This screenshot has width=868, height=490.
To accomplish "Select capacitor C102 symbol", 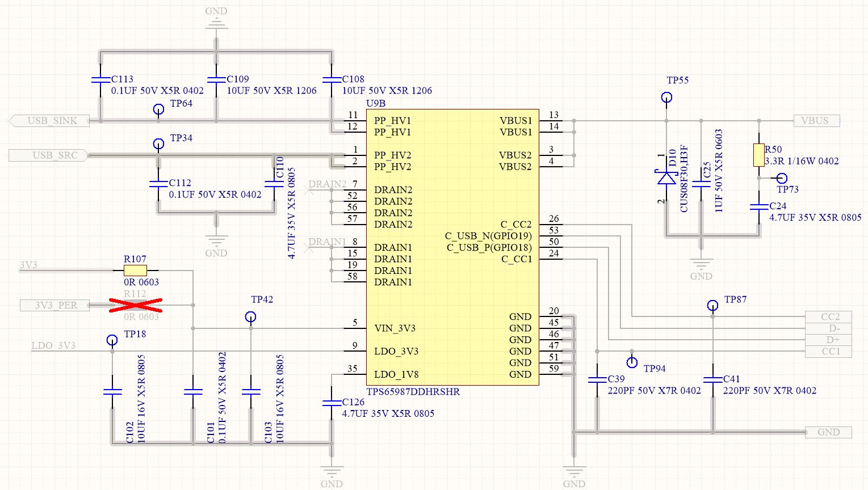I will 112,391.
